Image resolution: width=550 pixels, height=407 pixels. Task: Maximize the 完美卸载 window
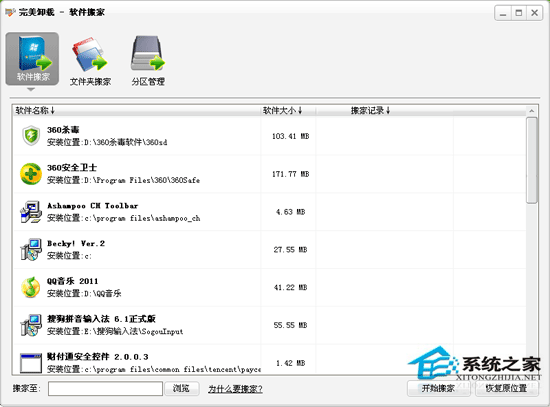point(518,13)
